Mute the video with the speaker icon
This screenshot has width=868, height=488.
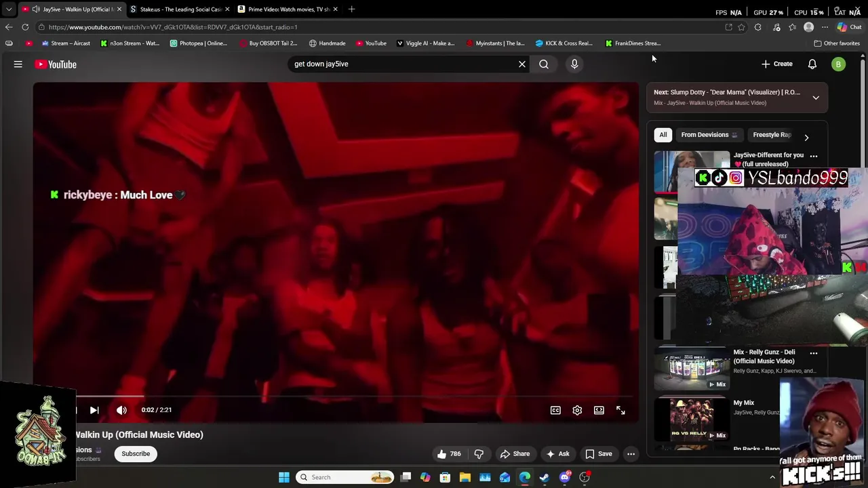[x=121, y=410]
